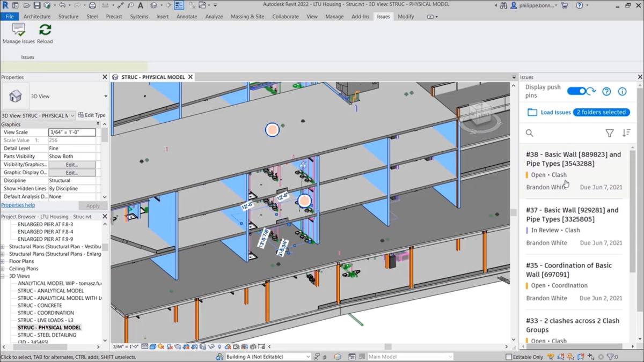Click the refresh icon beside the push pins toggle
644x362 pixels.
click(591, 91)
